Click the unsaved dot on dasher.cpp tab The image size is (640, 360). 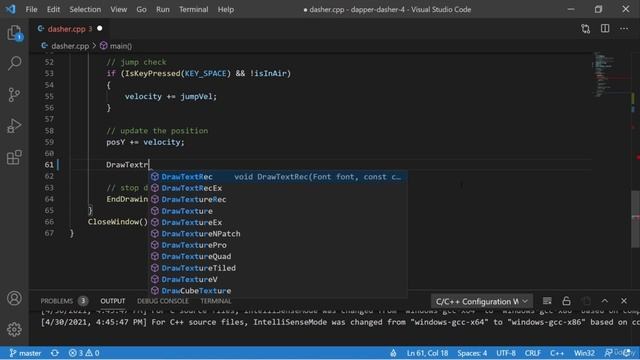point(100,29)
